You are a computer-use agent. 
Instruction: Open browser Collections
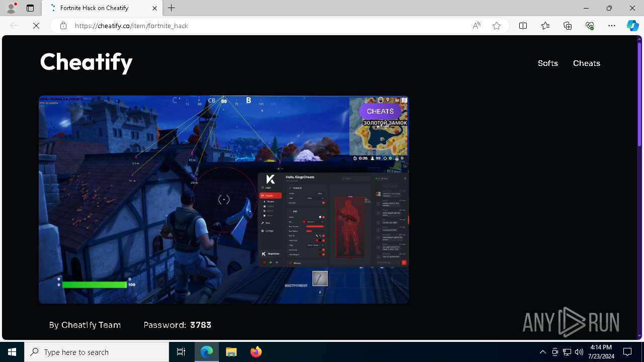[x=568, y=26]
